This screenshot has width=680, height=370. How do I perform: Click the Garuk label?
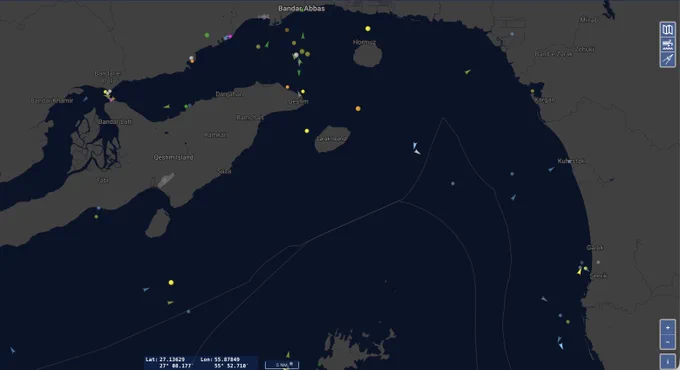(595, 248)
